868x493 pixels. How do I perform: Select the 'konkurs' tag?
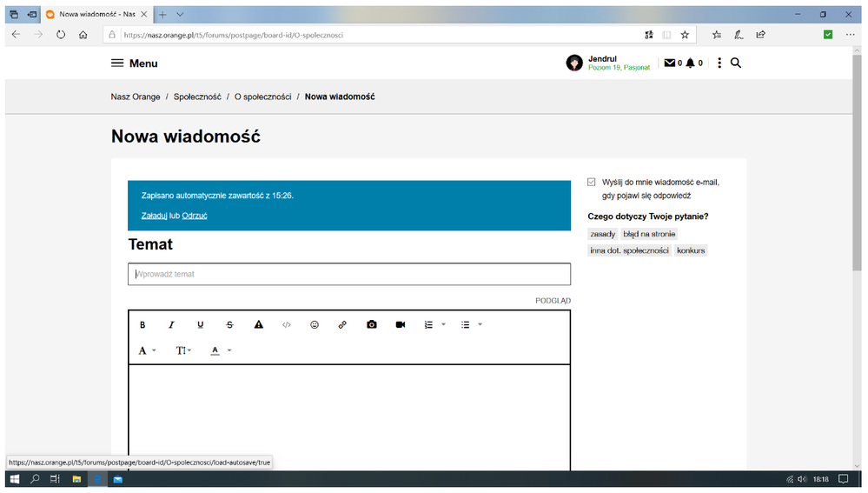tap(691, 250)
